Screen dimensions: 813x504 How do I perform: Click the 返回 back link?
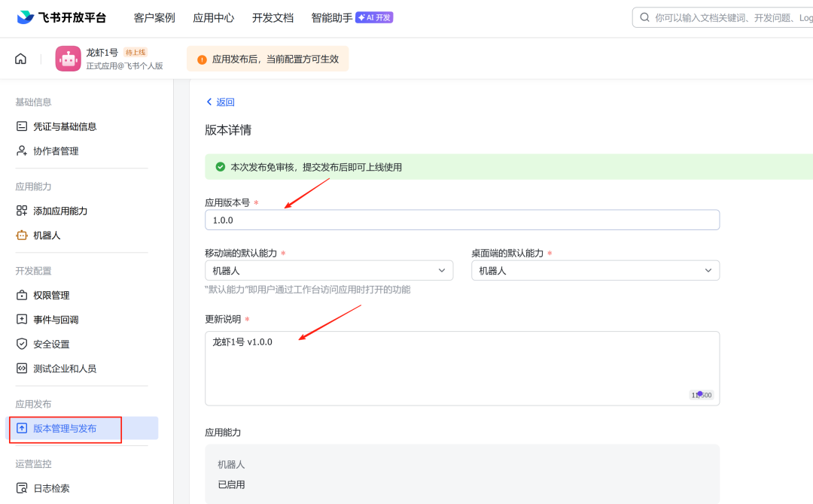click(221, 102)
